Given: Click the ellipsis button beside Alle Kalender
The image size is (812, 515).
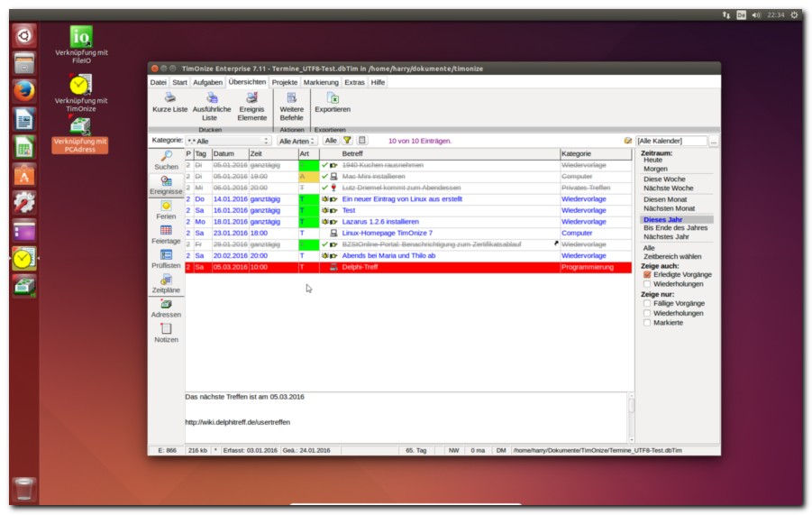Looking at the screenshot, I should tap(714, 141).
